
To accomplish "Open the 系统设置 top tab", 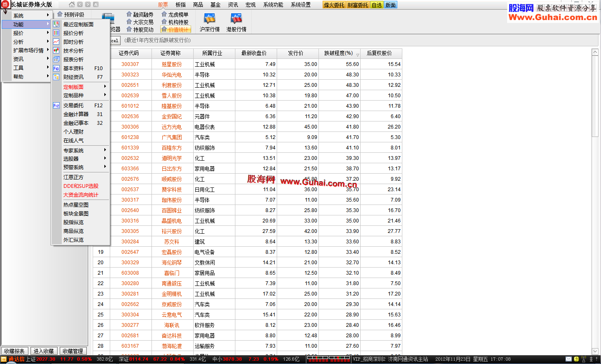I will (x=301, y=5).
